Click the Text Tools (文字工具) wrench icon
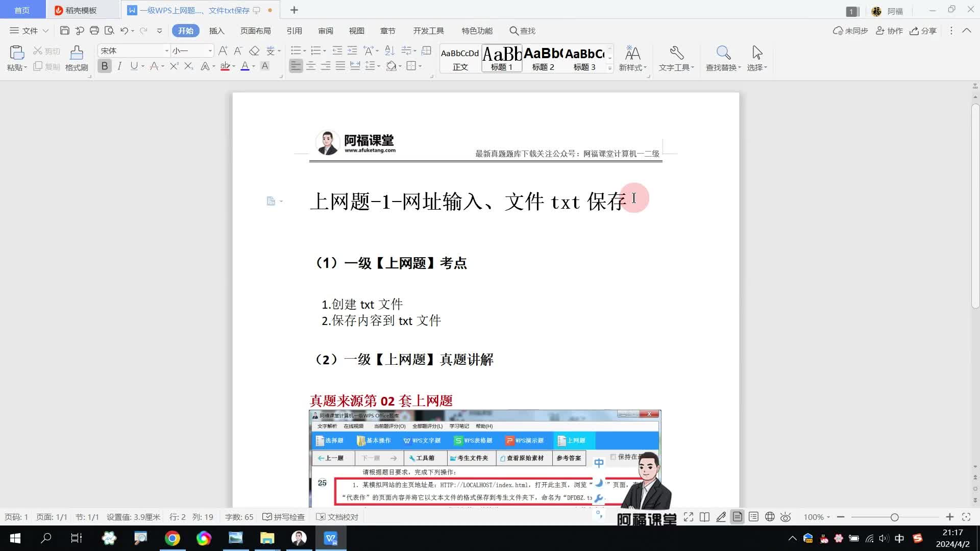 pyautogui.click(x=676, y=53)
